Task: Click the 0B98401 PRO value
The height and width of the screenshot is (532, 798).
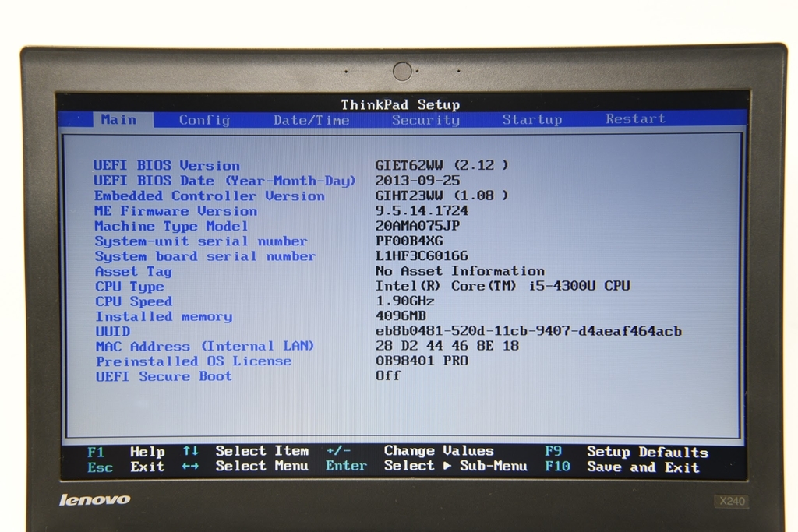Action: point(422,361)
